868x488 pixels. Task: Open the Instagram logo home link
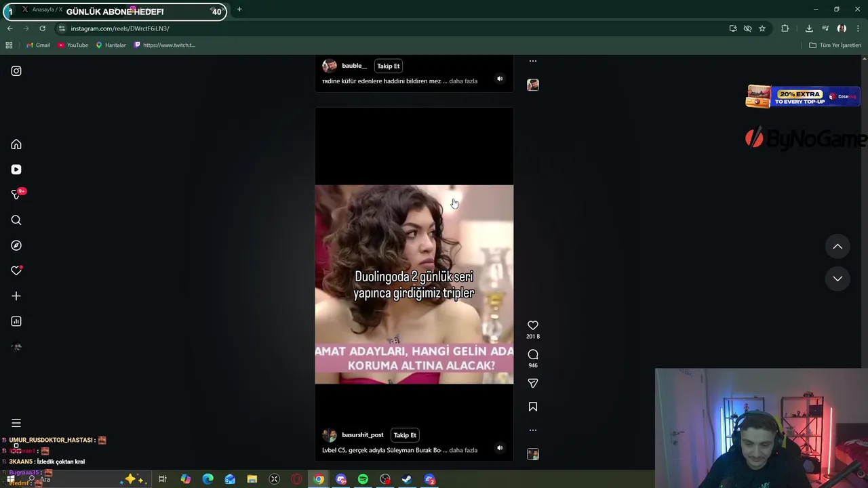coord(16,71)
